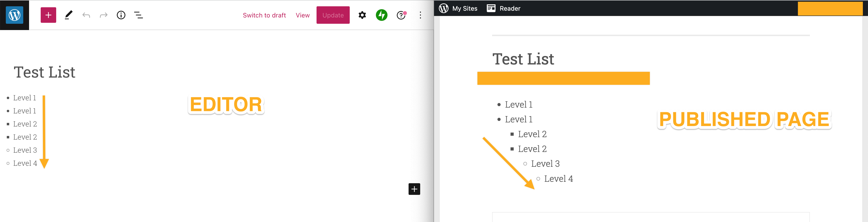This screenshot has height=222, width=868.
Task: Add a new block with the bottom plus button
Action: pos(414,189)
